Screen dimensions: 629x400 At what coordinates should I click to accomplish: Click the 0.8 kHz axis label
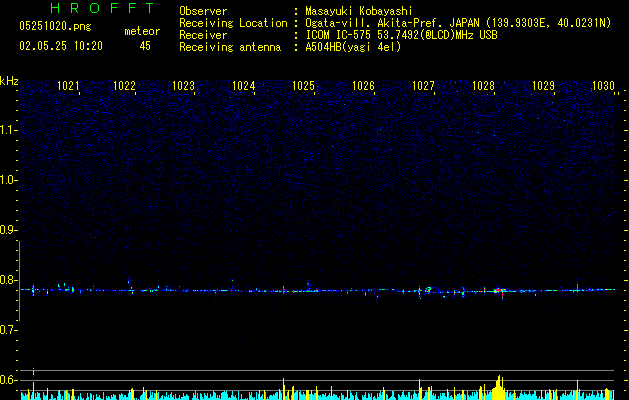(x=8, y=280)
